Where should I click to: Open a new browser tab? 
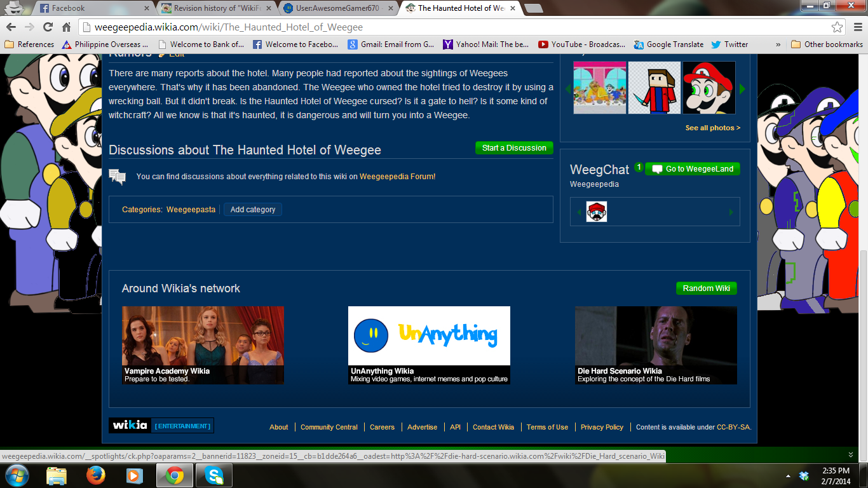534,8
